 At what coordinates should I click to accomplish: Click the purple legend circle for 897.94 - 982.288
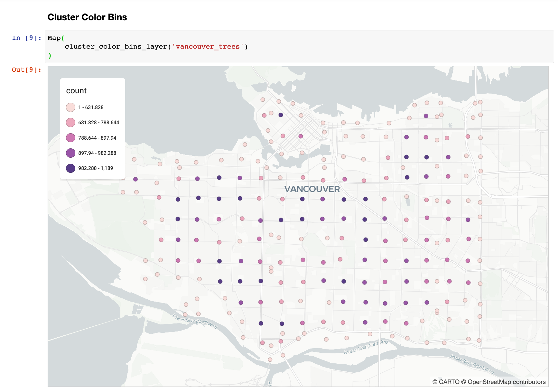click(70, 153)
